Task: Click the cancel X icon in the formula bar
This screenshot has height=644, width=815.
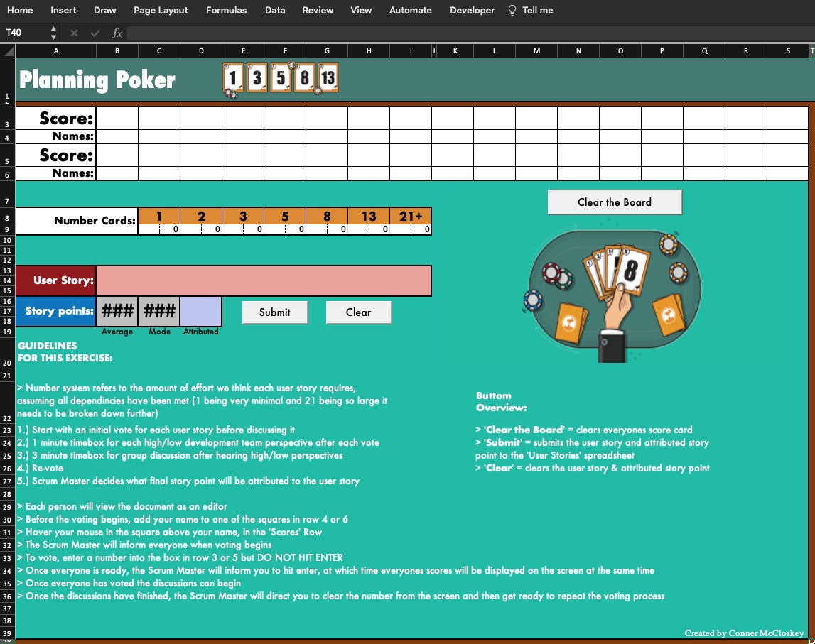Action: point(74,32)
